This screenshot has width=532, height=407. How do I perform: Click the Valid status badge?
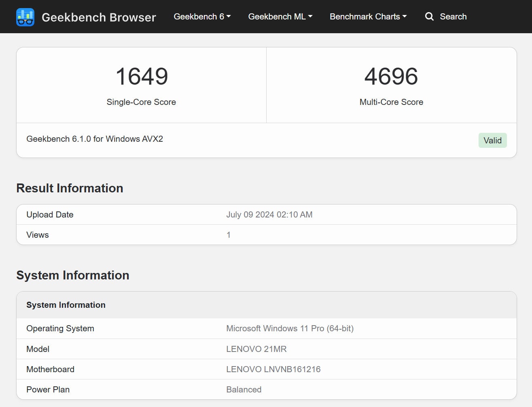click(492, 141)
